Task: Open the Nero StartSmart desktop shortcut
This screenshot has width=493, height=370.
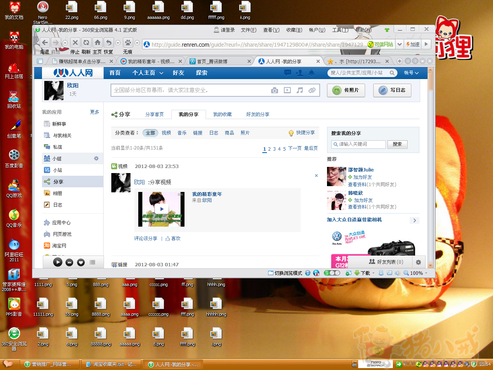Action: [x=42, y=13]
